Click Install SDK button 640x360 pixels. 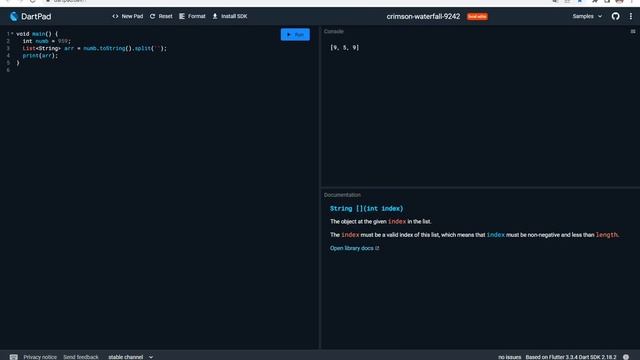(x=230, y=16)
